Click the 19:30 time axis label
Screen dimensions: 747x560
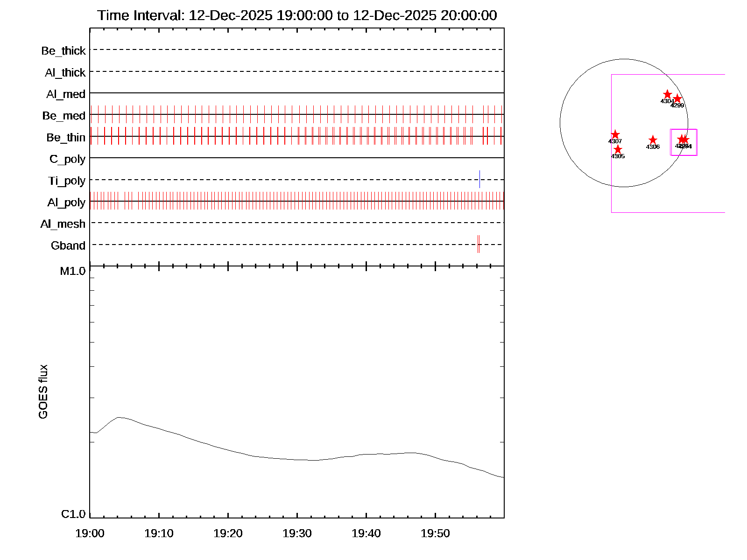click(x=297, y=533)
